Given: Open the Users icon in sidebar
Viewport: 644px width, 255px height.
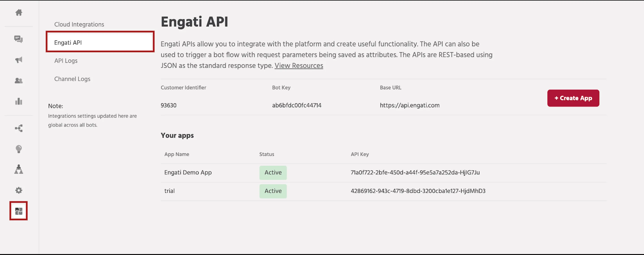Looking at the screenshot, I should (19, 81).
